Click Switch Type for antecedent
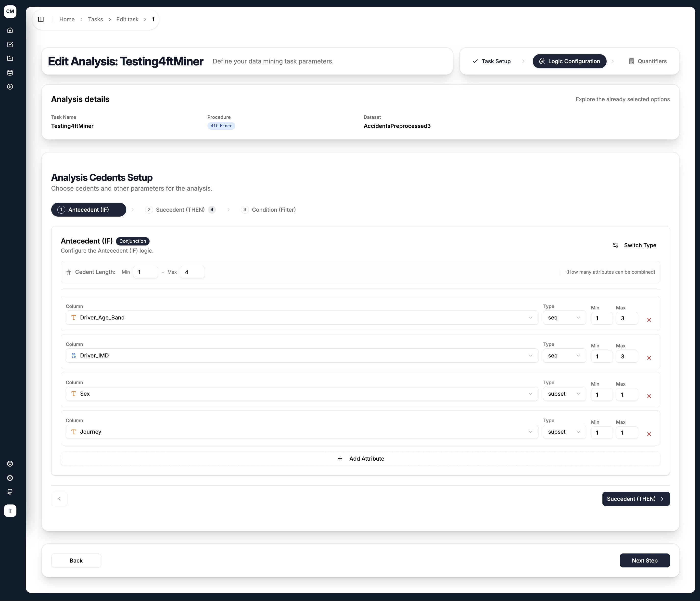 pyautogui.click(x=635, y=245)
